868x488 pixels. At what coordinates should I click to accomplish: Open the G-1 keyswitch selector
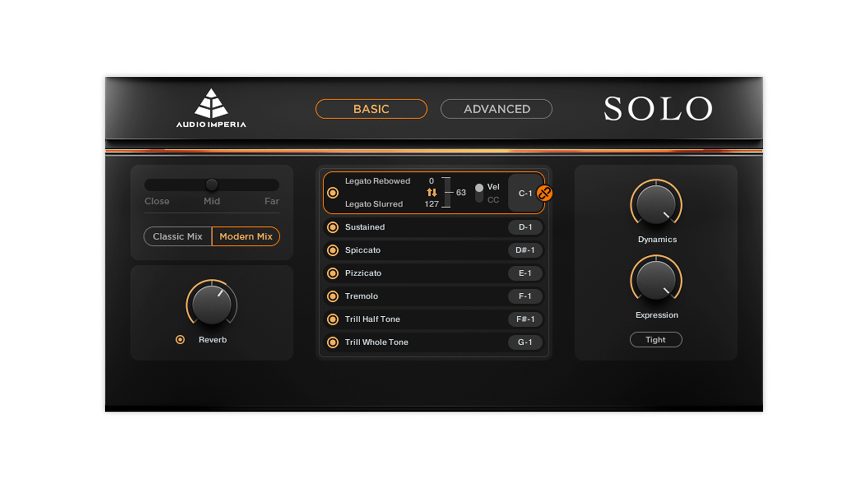tap(525, 343)
